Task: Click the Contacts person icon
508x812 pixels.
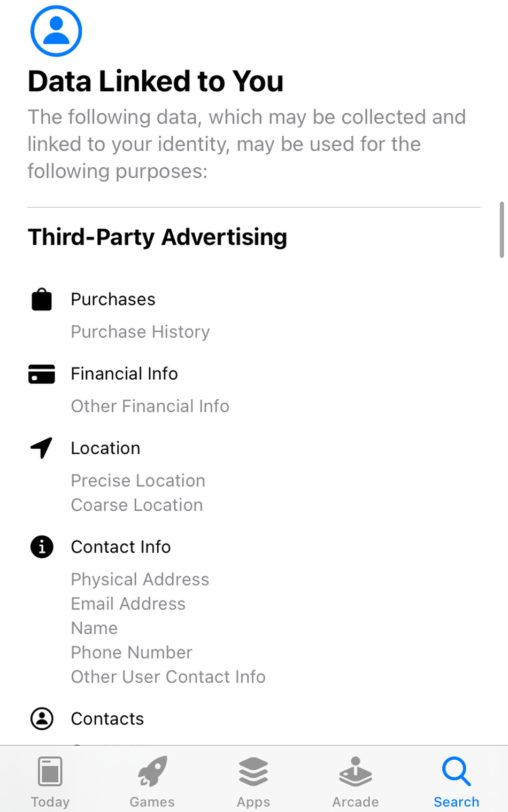Action: pos(42,719)
